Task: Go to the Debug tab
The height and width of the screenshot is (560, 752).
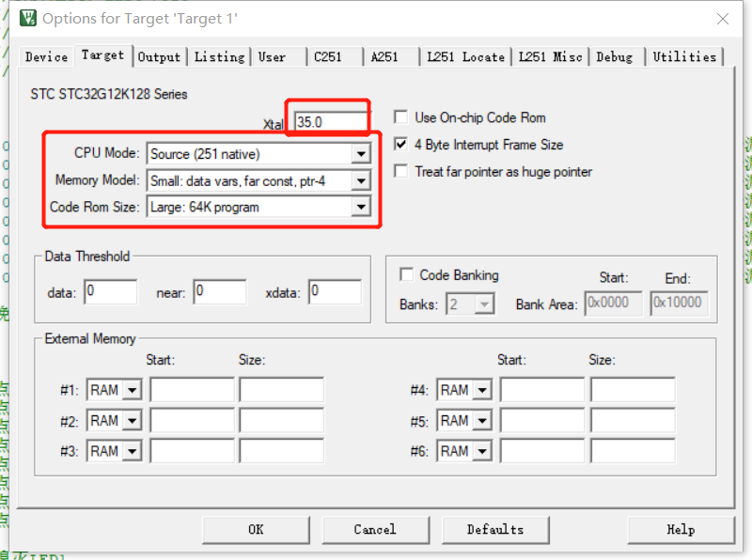Action: pos(614,57)
